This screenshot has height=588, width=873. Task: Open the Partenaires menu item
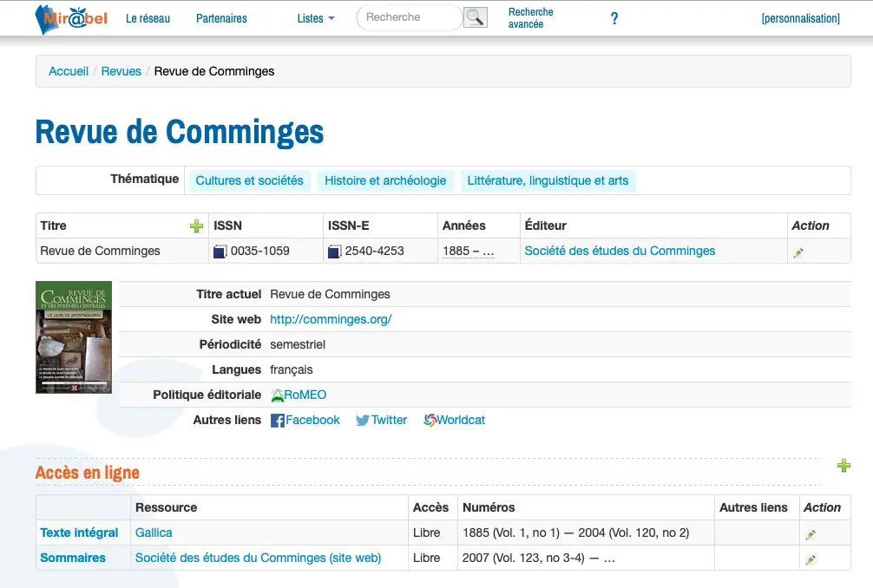click(x=221, y=18)
